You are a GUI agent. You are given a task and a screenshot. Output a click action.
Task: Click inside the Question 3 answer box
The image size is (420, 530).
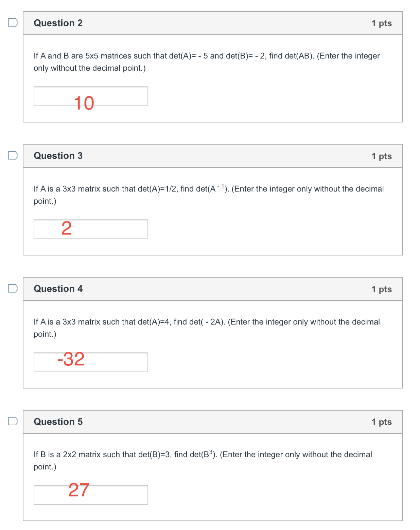90,230
